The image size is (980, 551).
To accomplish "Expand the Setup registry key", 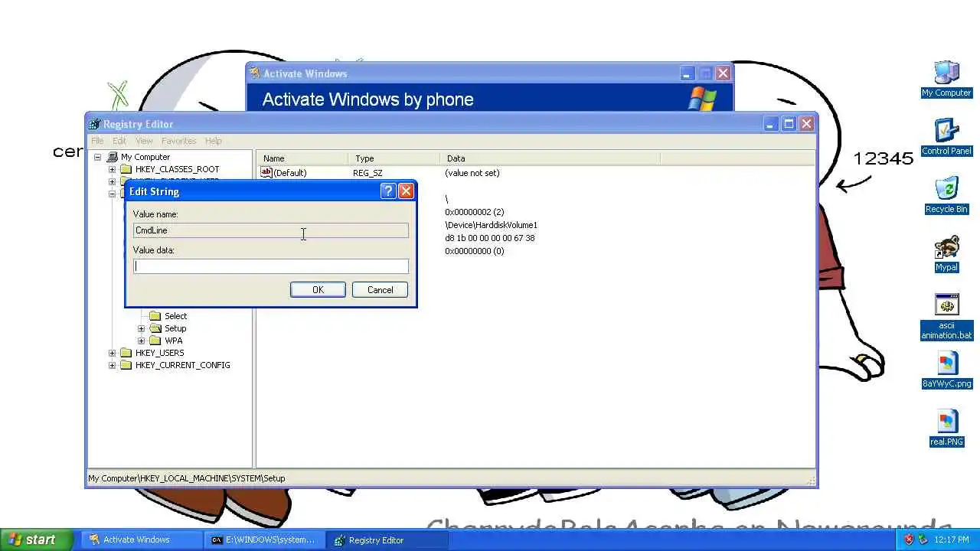I will tap(141, 328).
